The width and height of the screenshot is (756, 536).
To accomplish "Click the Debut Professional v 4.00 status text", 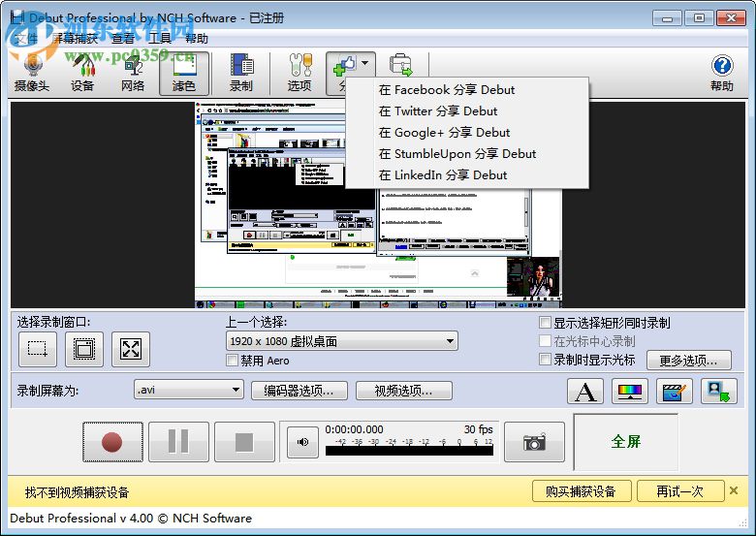I will 131,519.
